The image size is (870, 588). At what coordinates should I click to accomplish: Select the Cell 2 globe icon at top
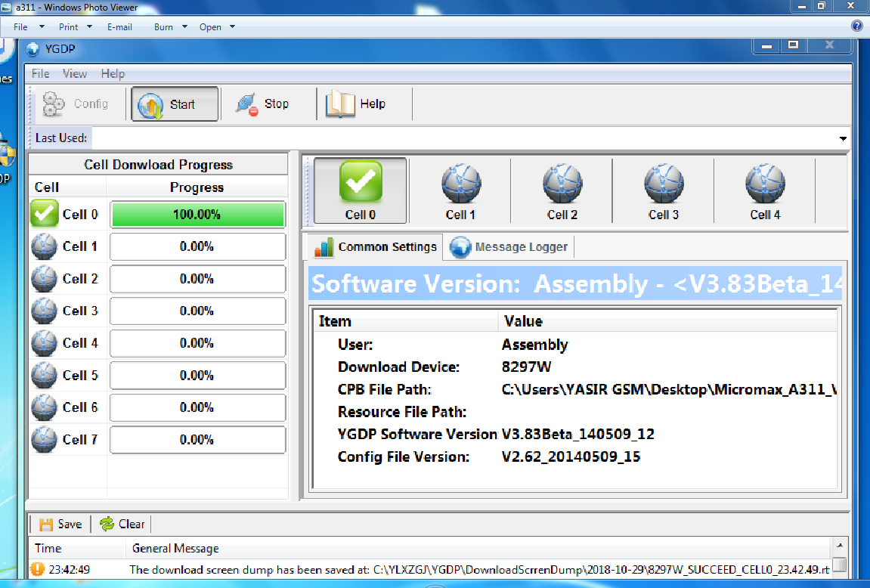[562, 184]
